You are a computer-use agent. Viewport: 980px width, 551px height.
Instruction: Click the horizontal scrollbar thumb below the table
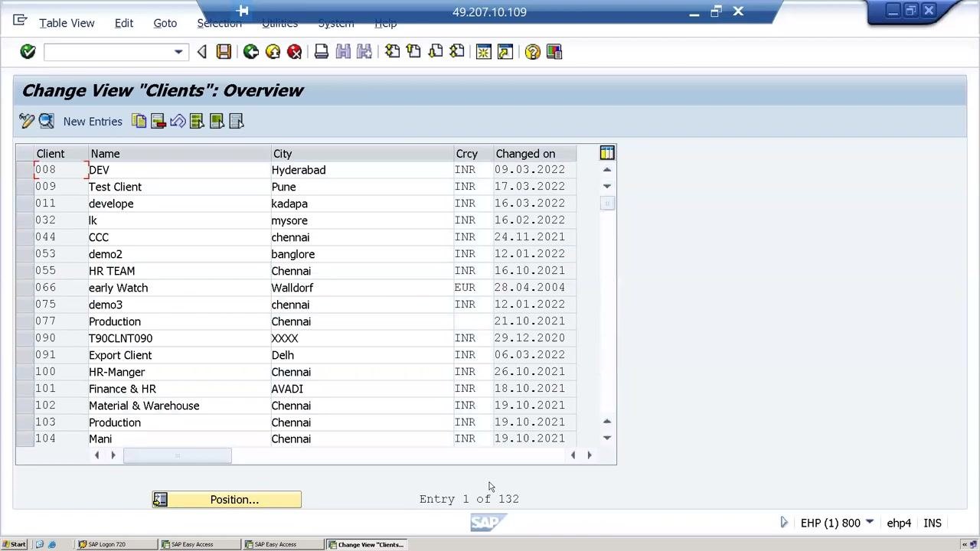178,455
